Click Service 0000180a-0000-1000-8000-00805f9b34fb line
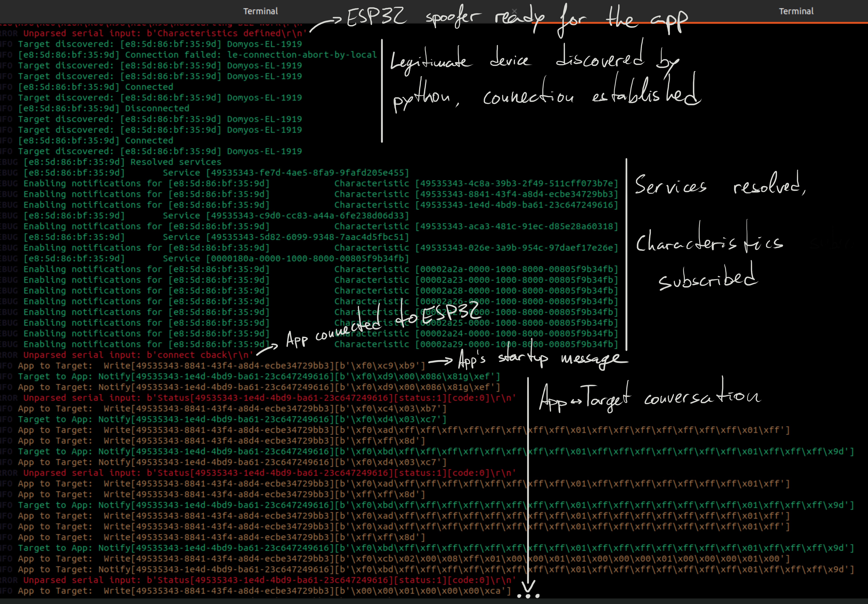The image size is (868, 604). pos(205,258)
